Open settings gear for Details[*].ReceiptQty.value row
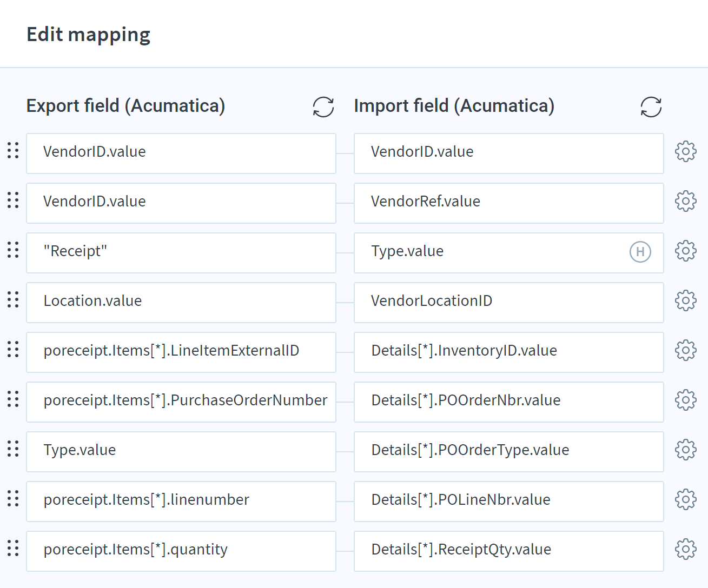This screenshot has height=588, width=708. coord(686,549)
